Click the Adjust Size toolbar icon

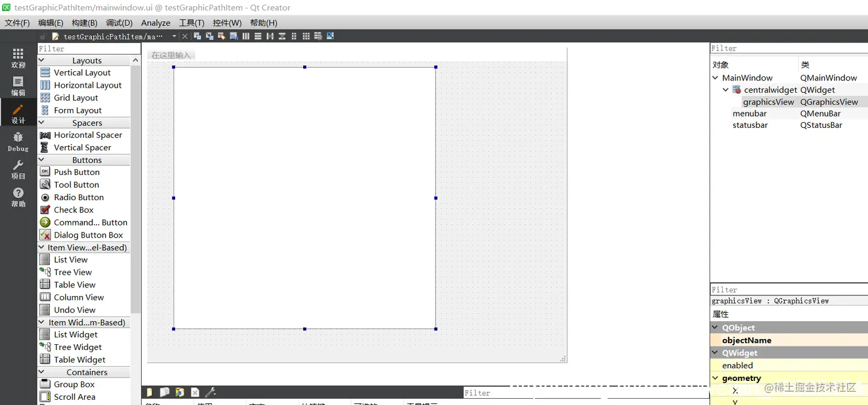[330, 36]
